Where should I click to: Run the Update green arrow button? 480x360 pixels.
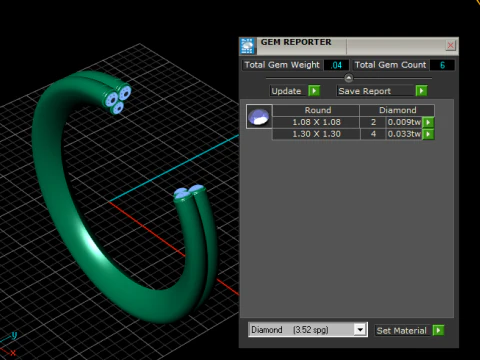314,91
